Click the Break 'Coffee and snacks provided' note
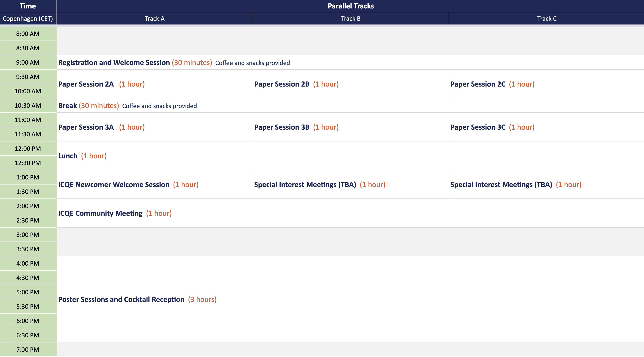644x357 pixels. [159, 106]
